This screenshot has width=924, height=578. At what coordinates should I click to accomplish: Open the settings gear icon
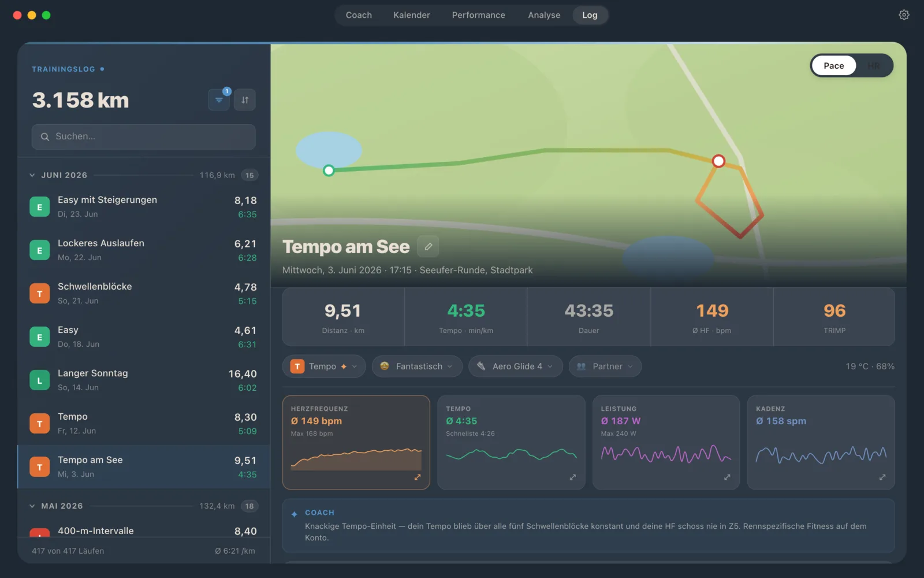(904, 15)
